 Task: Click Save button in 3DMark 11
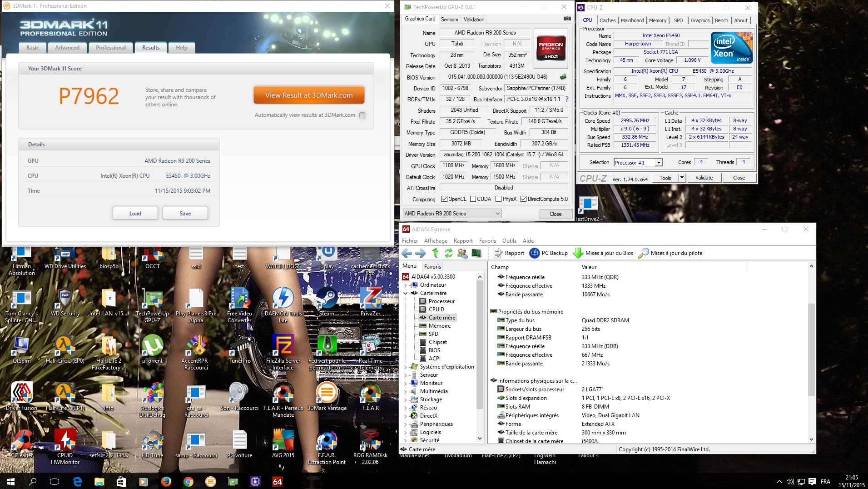(185, 214)
